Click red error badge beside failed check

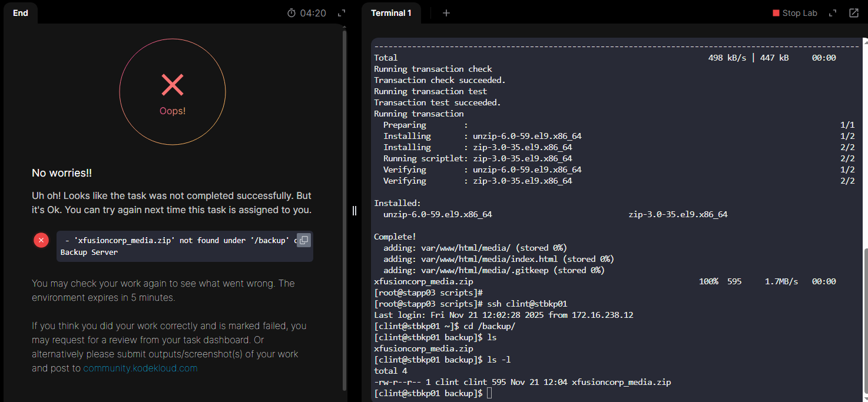tap(41, 240)
